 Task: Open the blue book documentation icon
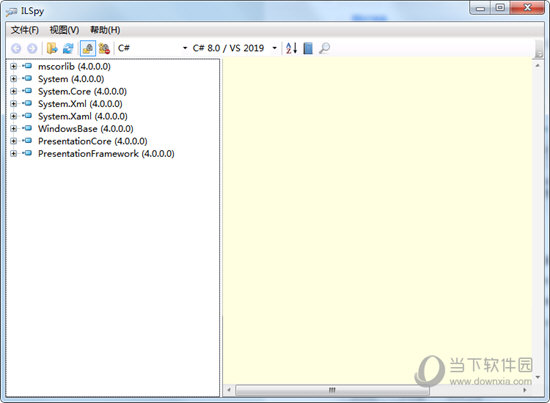tap(308, 48)
